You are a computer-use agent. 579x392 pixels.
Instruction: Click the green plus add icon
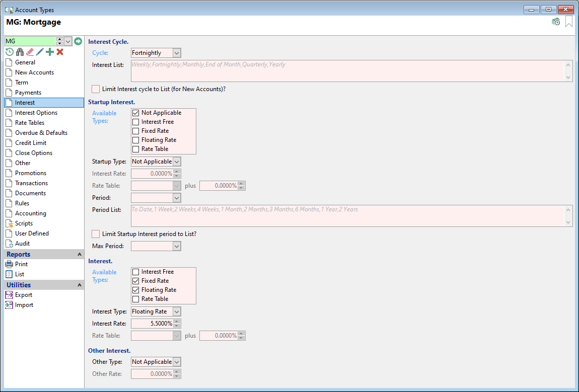tap(50, 52)
